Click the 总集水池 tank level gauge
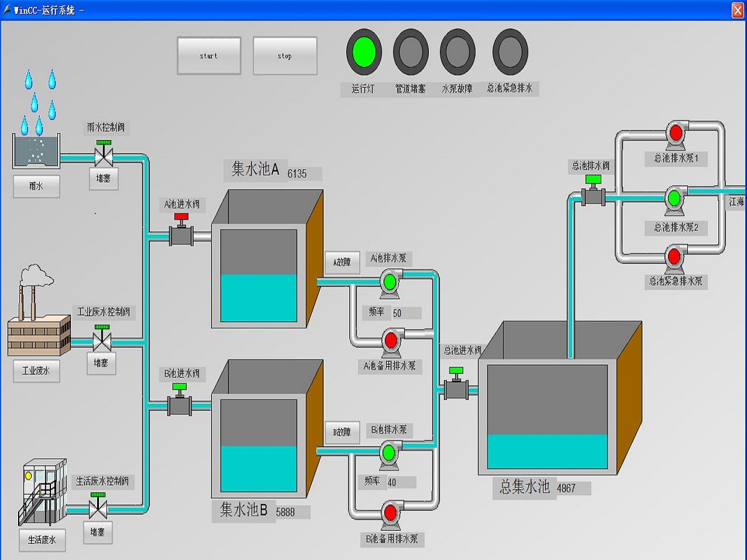Viewport: 747px width, 560px height. click(547, 417)
